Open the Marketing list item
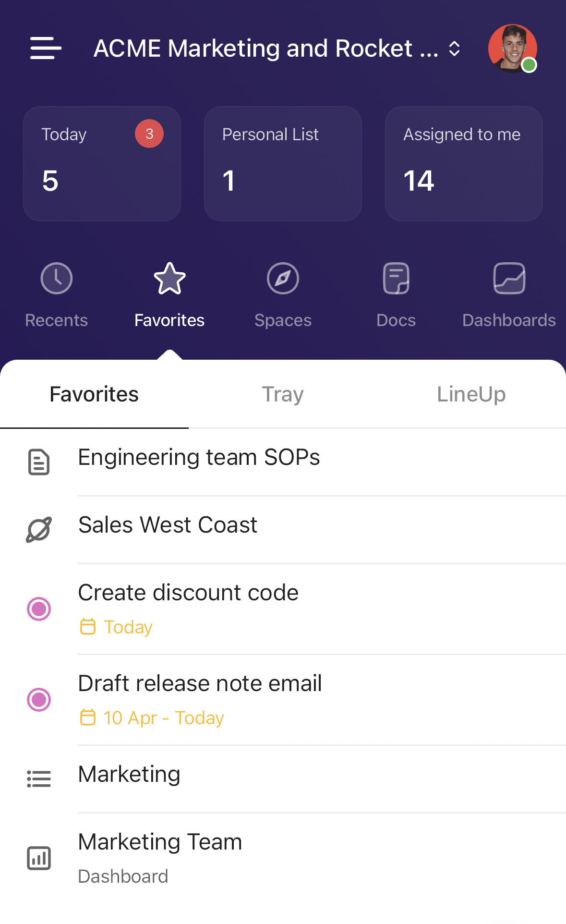Screen dimensions: 566x924 (130, 774)
